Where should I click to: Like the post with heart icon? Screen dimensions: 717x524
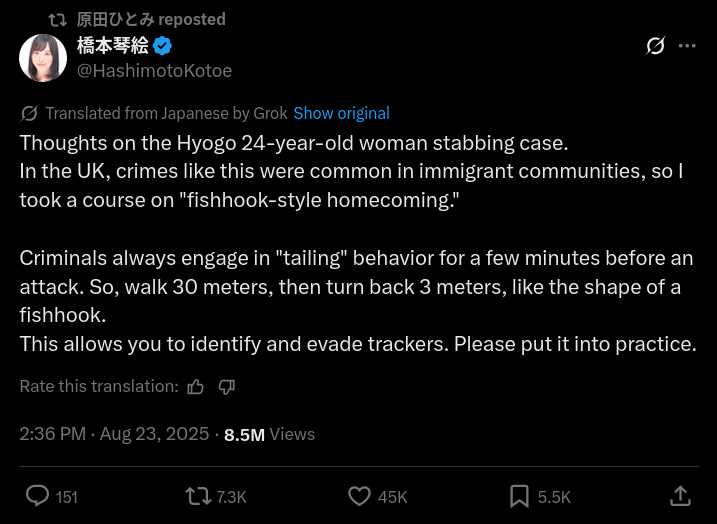pyautogui.click(x=359, y=496)
